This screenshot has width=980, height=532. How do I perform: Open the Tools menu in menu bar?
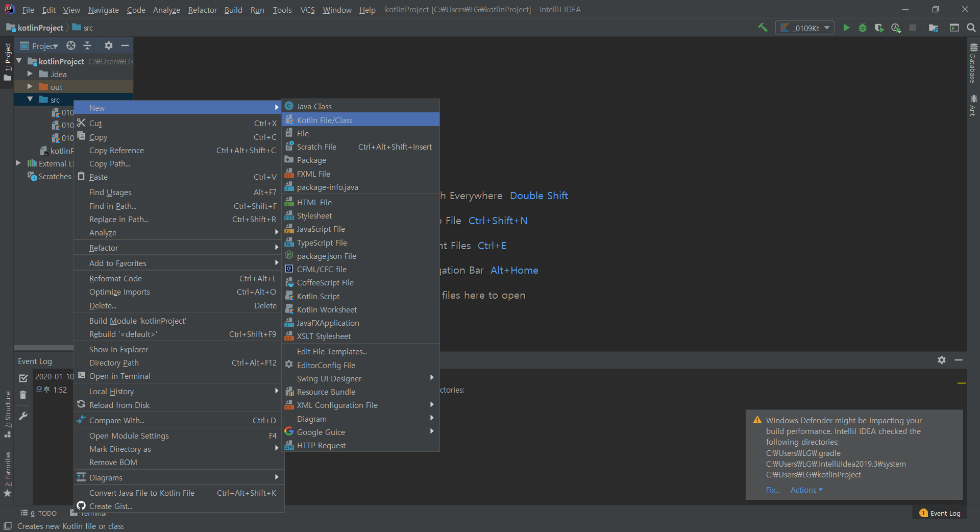coord(282,10)
